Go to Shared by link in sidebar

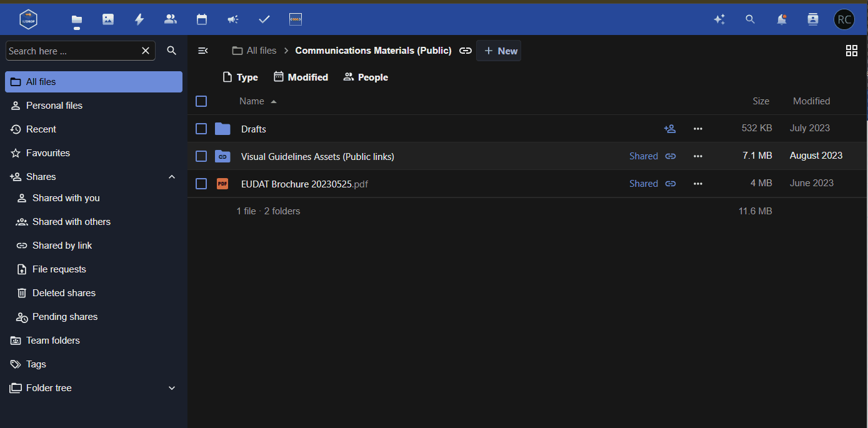tap(61, 245)
